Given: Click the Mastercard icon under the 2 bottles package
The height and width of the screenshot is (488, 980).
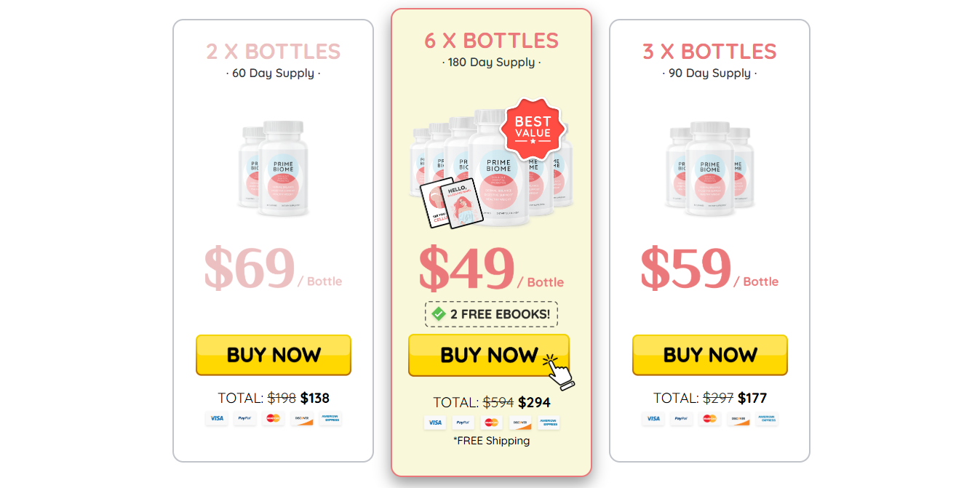Looking at the screenshot, I should (x=274, y=418).
